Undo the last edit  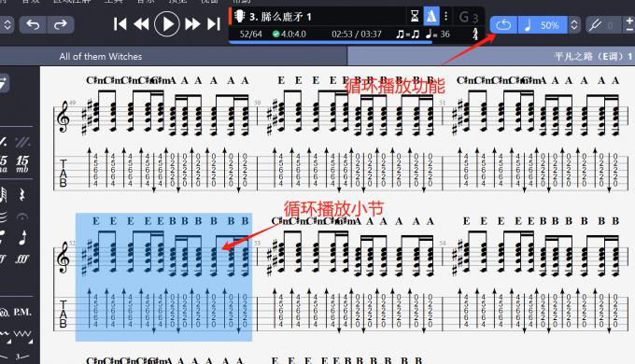coord(33,24)
